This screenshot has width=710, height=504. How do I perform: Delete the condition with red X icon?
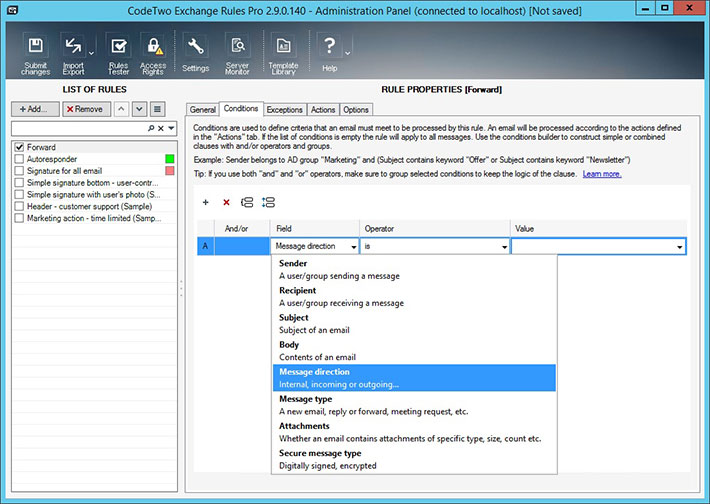click(226, 202)
